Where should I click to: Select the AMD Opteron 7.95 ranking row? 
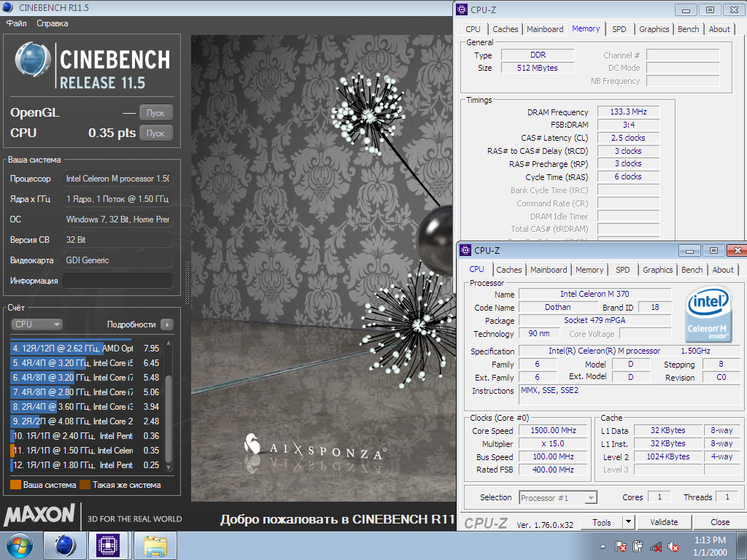[86, 348]
